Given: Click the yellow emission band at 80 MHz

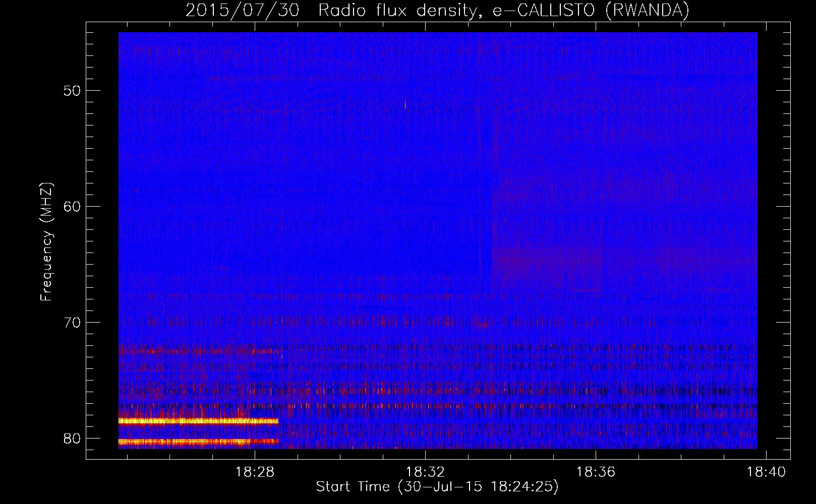Looking at the screenshot, I should [x=198, y=442].
